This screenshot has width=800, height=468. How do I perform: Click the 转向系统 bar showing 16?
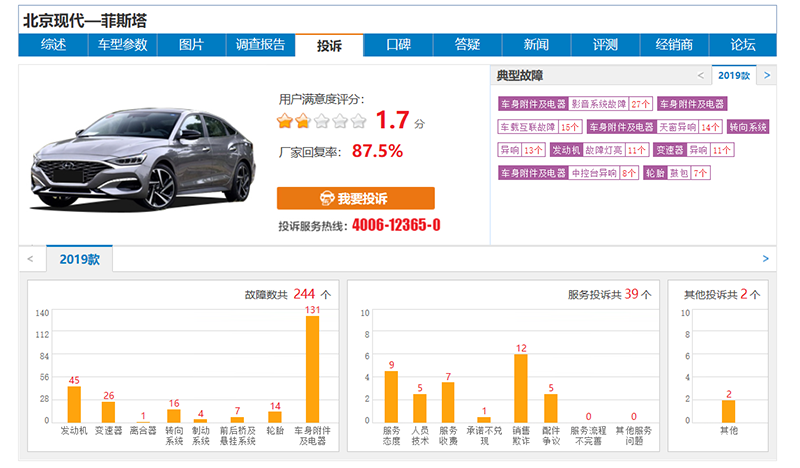coord(174,416)
